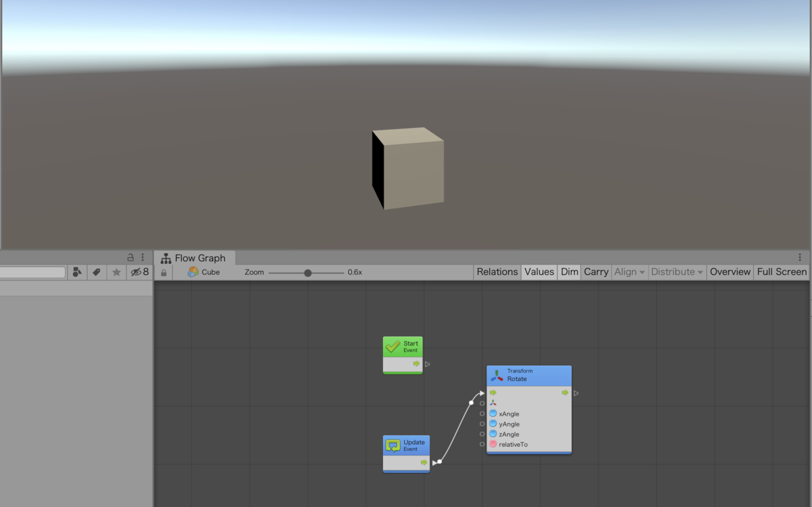
Task: Click the relativeTo label text
Action: pos(513,445)
